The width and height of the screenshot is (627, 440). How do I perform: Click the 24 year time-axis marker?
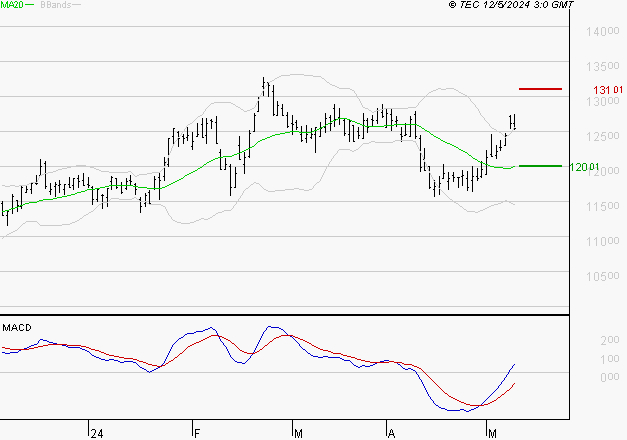(x=97, y=434)
